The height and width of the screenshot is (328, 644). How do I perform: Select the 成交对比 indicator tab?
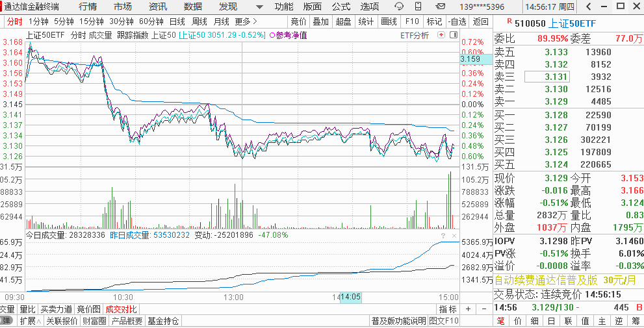pos(121,309)
